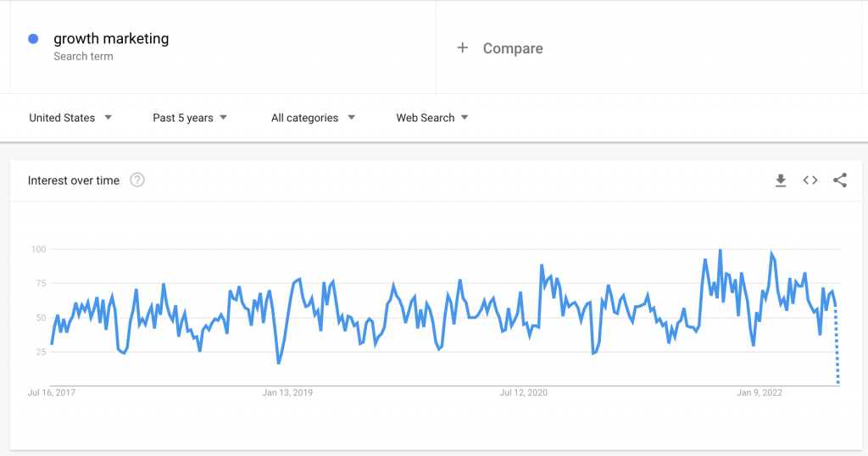The width and height of the screenshot is (868, 456).
Task: Click the plus icon next to Compare
Action: point(462,48)
